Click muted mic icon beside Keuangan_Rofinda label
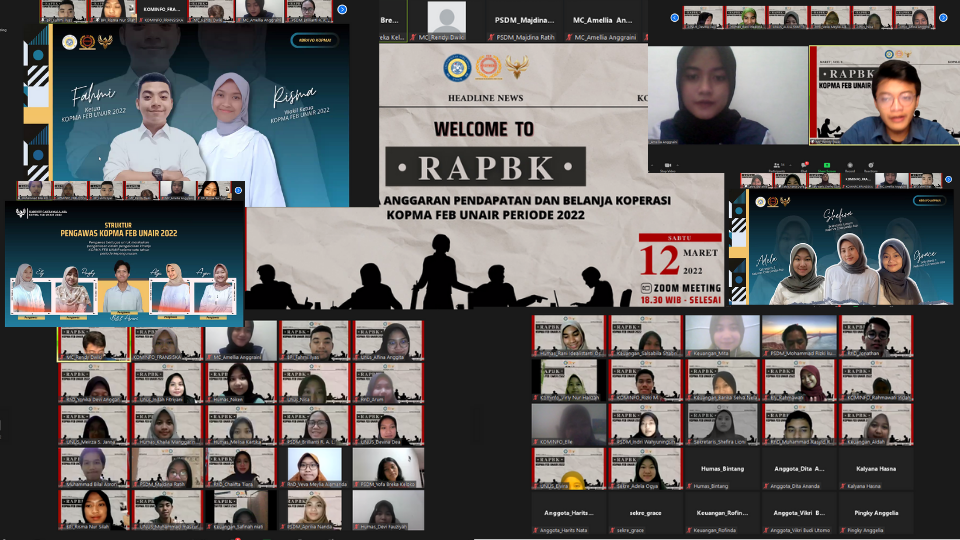Screen dimensions: 960x540 (689, 530)
